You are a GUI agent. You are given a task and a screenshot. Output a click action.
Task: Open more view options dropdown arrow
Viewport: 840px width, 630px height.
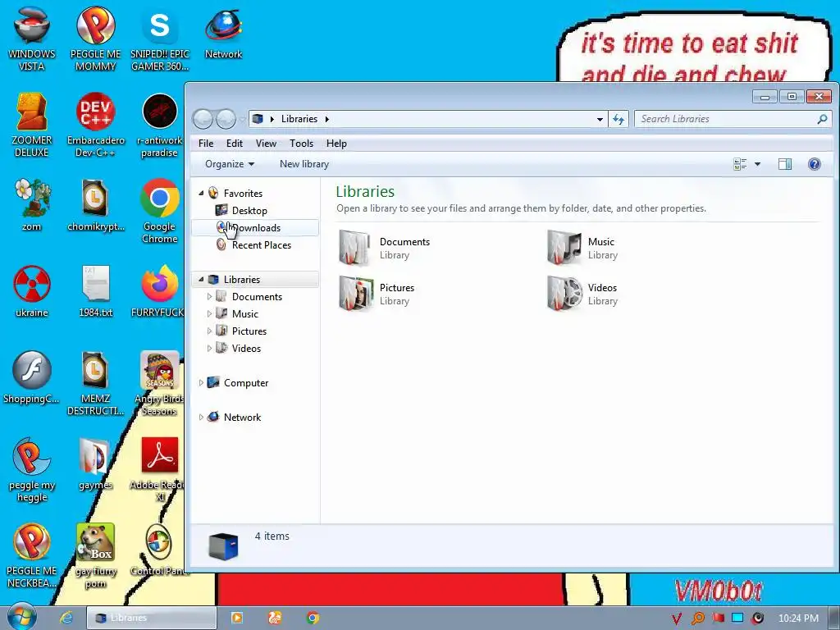757,164
